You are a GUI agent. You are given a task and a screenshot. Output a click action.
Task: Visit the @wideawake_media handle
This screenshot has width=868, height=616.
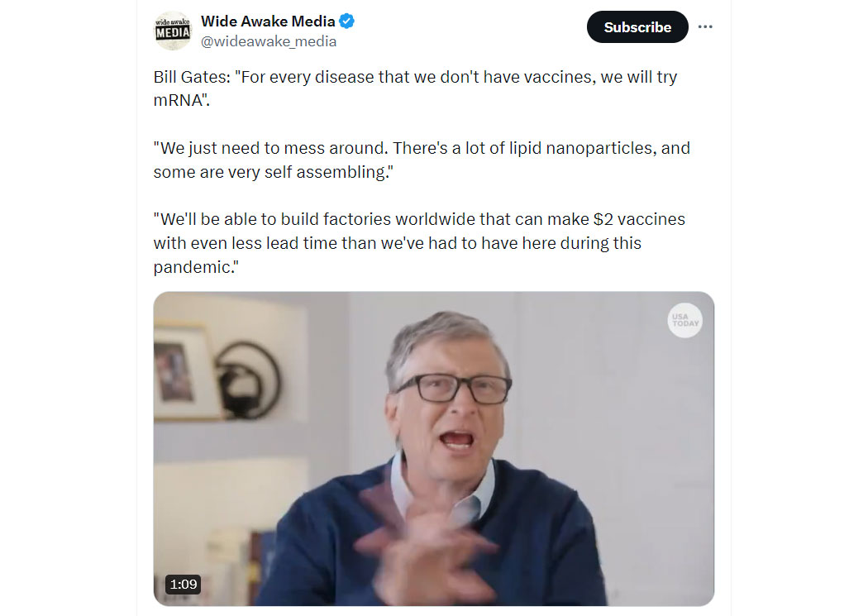click(x=269, y=41)
